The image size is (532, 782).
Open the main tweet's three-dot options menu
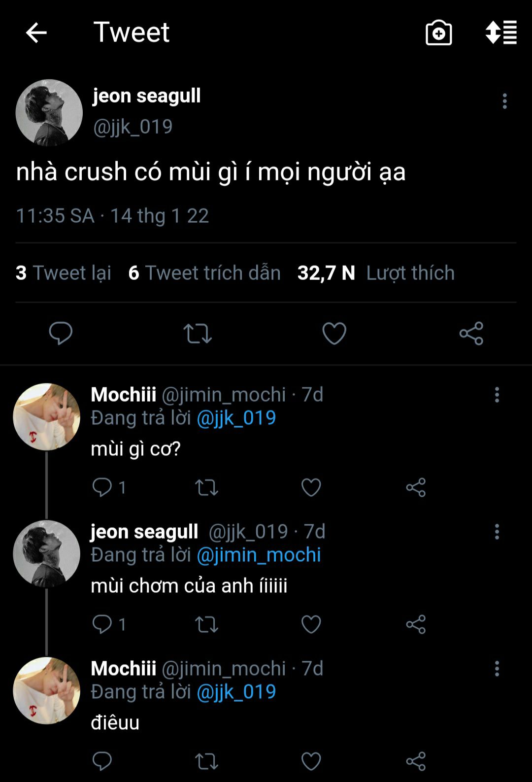tap(504, 101)
